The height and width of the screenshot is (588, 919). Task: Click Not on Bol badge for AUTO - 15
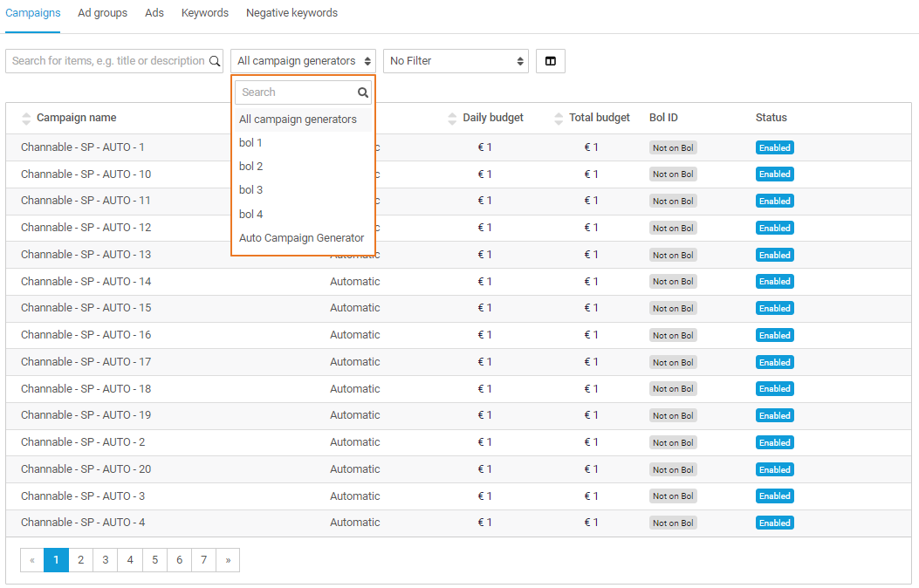(673, 308)
